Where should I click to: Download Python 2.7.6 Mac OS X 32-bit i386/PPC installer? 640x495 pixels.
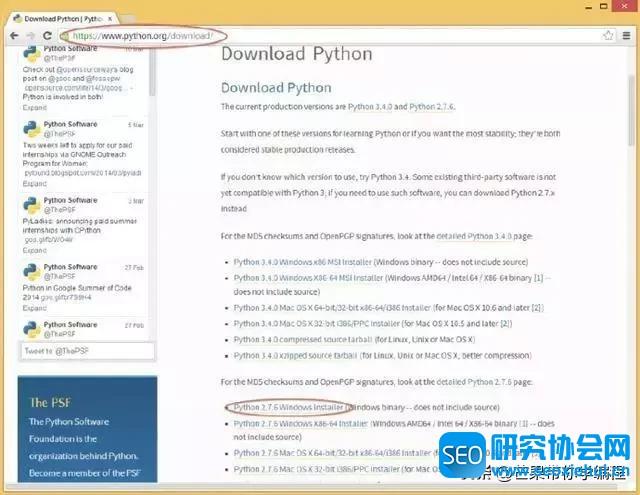(316, 470)
